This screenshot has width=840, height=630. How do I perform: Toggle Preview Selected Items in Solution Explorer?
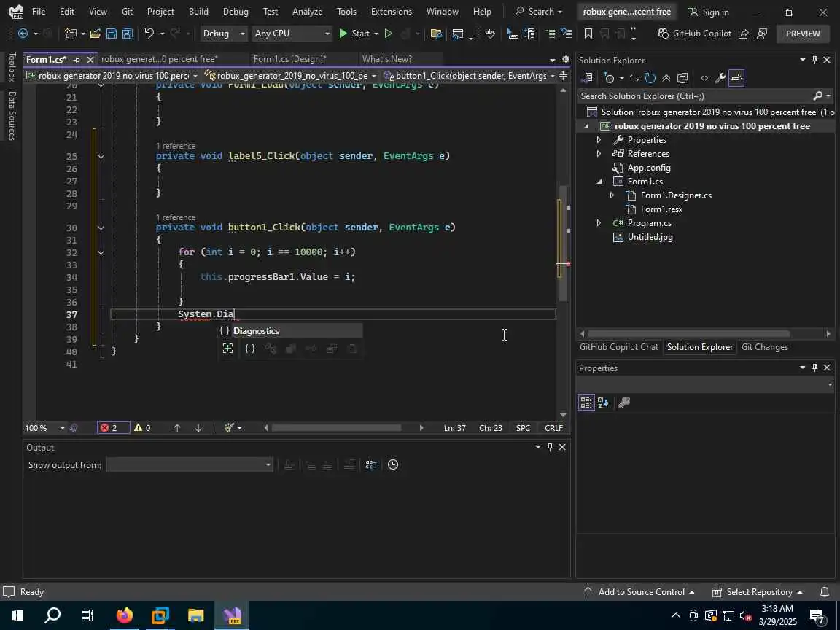(x=736, y=78)
